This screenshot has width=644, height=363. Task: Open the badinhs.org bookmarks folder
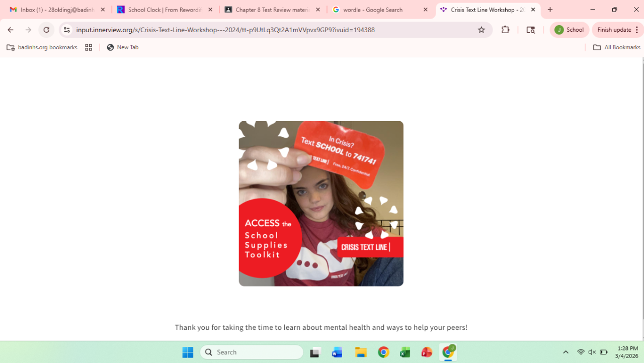coord(42,47)
